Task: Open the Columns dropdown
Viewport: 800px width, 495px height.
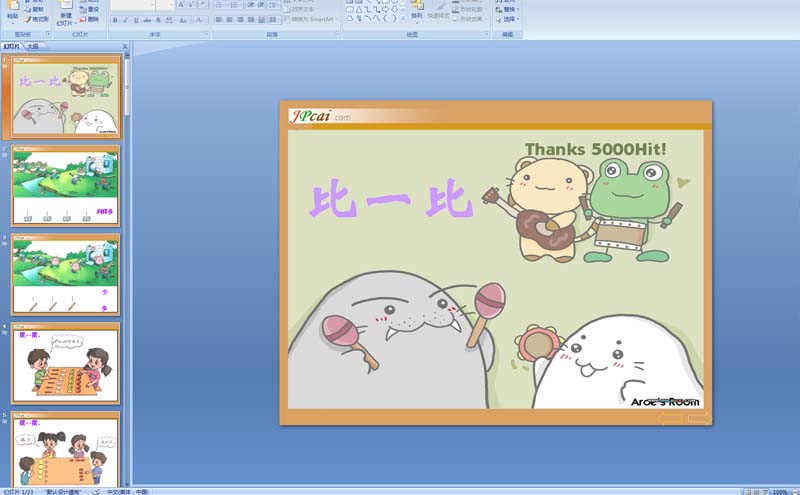Action: (x=274, y=20)
